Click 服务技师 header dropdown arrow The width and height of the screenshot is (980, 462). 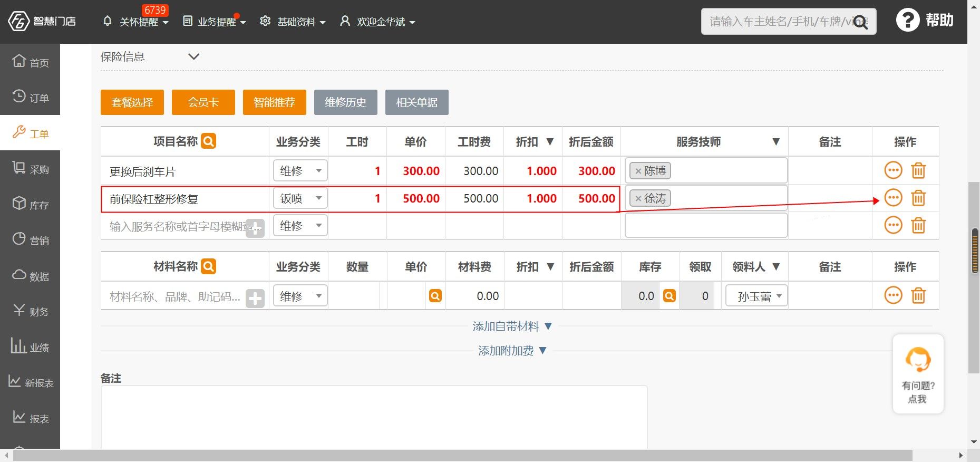775,141
